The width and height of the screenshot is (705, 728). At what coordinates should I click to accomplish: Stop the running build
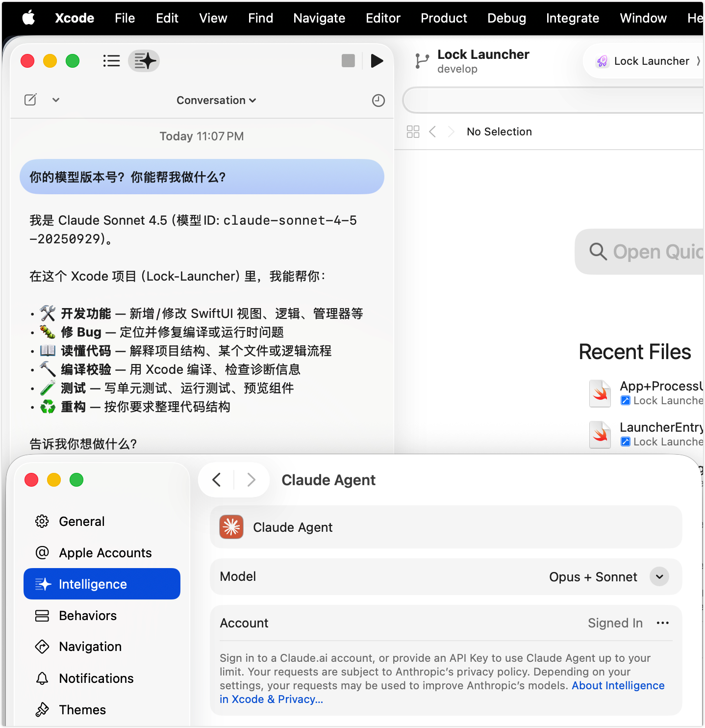[348, 61]
